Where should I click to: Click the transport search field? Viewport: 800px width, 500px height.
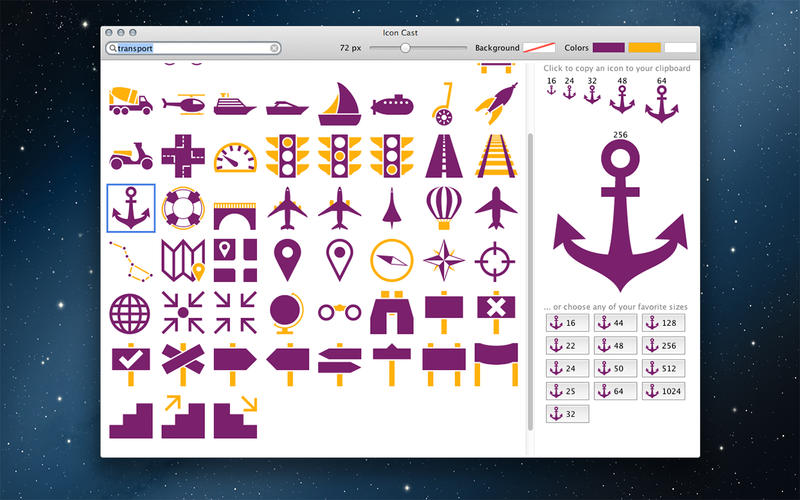tap(193, 48)
